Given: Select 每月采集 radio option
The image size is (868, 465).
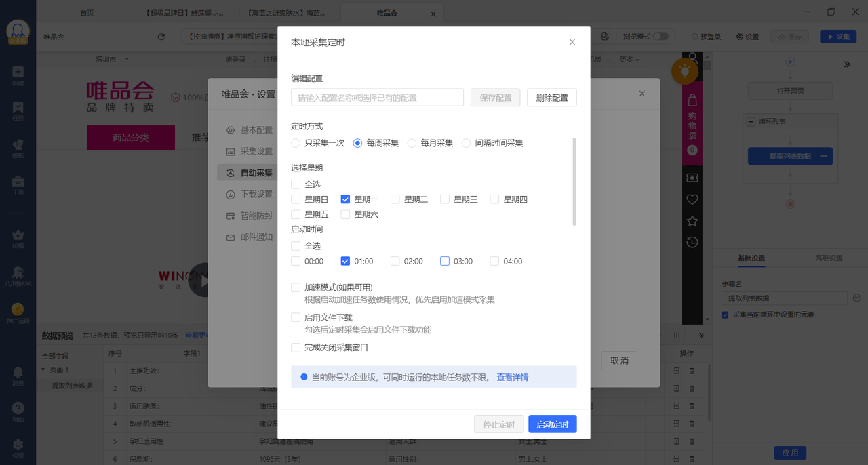Looking at the screenshot, I should pyautogui.click(x=412, y=143).
